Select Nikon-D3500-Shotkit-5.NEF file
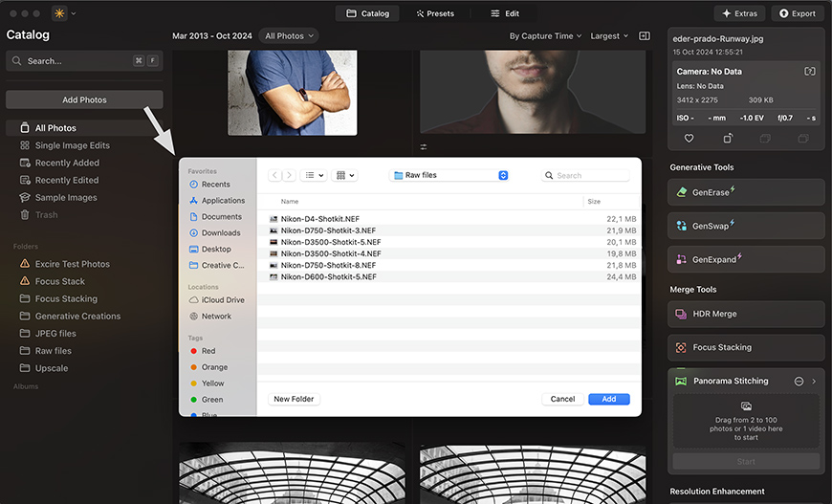Viewport: 832px width, 504px height. [x=449, y=242]
